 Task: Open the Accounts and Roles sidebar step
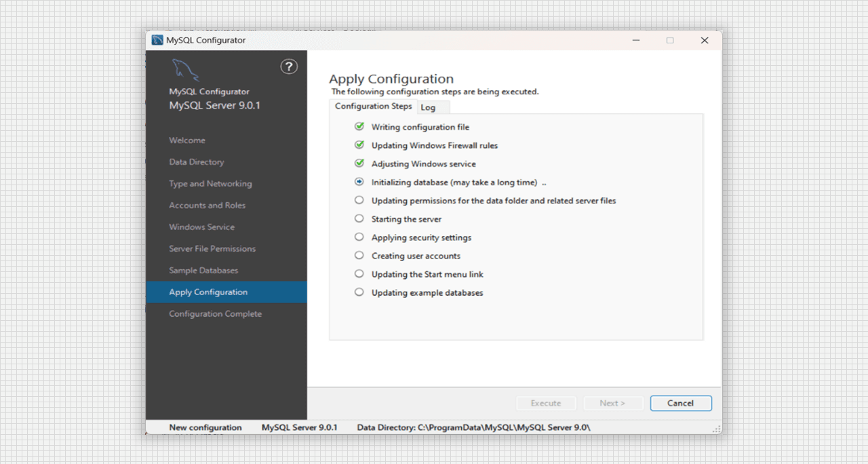point(207,206)
